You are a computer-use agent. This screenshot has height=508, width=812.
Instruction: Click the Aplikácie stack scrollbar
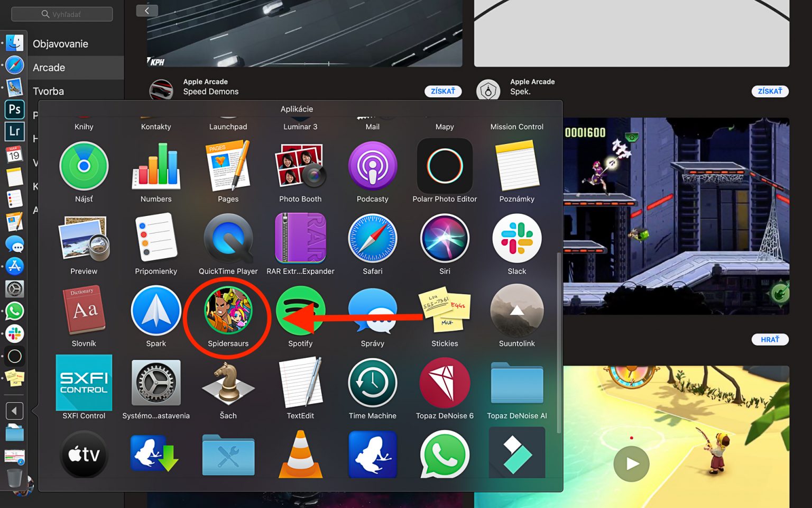point(559,343)
